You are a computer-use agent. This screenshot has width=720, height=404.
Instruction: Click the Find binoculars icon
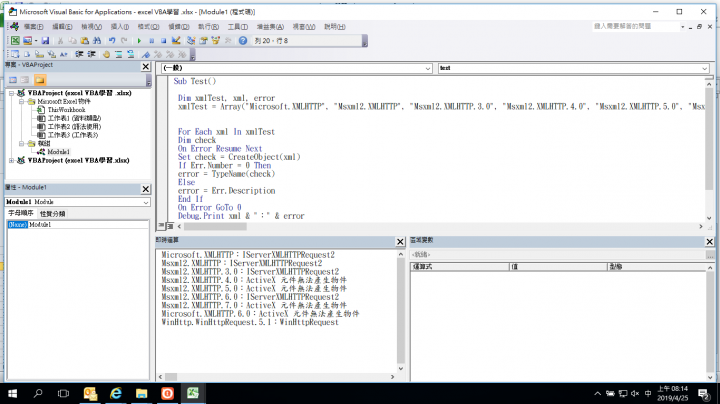pyautogui.click(x=97, y=41)
